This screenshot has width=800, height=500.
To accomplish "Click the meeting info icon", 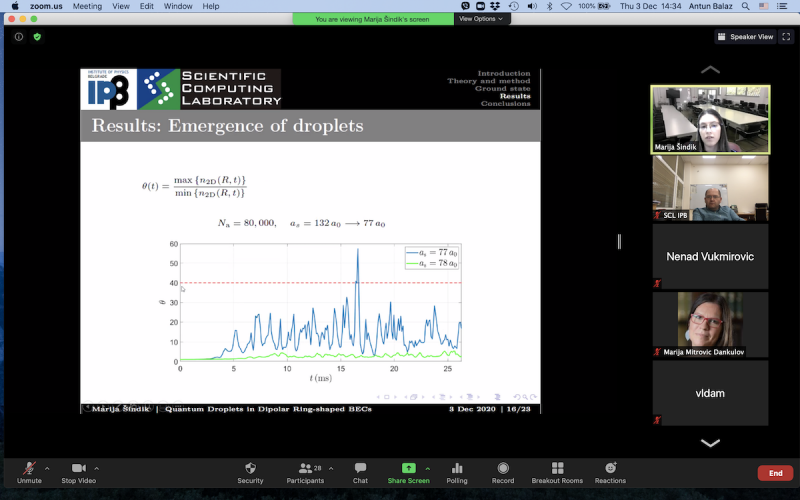I will click(x=18, y=37).
